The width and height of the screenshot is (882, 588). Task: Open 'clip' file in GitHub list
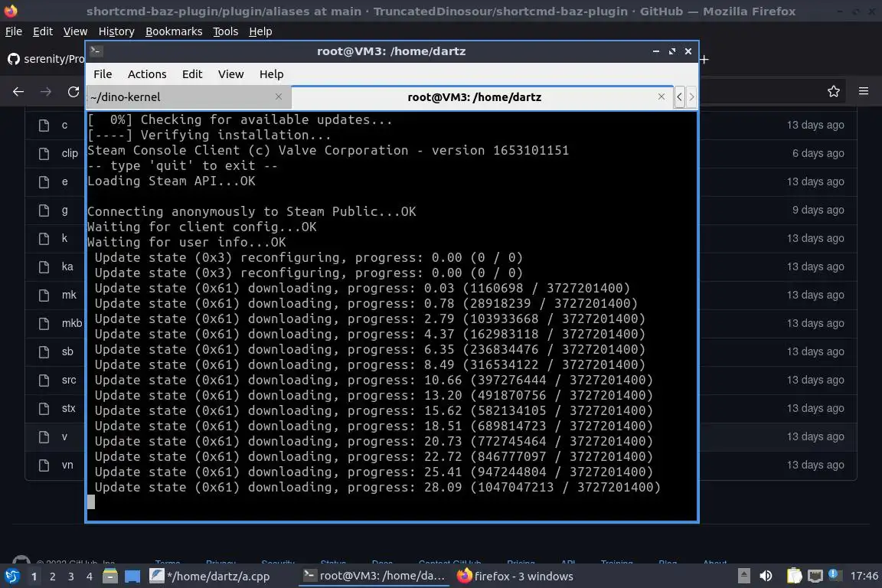coord(70,154)
